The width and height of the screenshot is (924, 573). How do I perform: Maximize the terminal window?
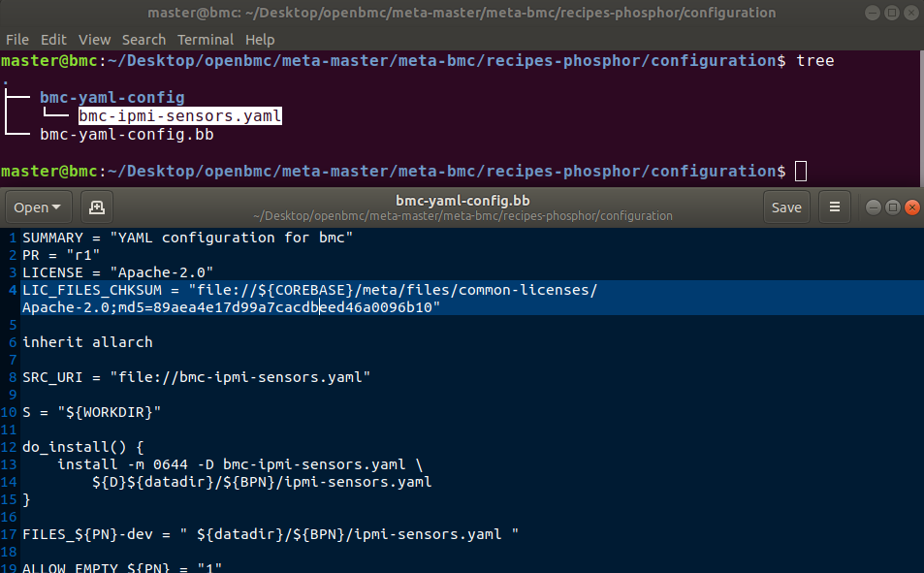pos(891,13)
